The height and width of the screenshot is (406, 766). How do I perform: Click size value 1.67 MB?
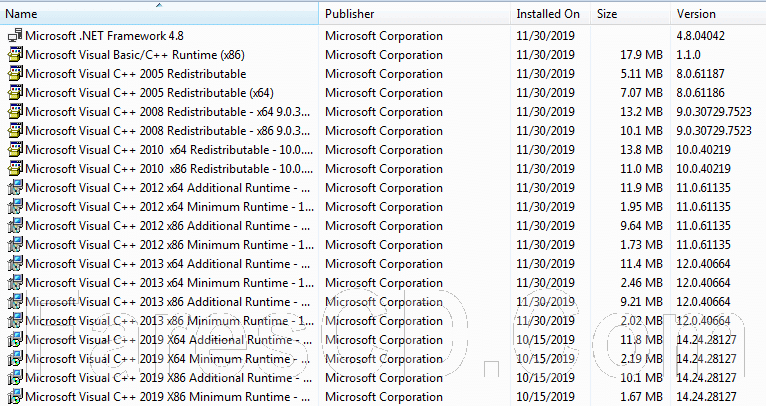(x=641, y=397)
